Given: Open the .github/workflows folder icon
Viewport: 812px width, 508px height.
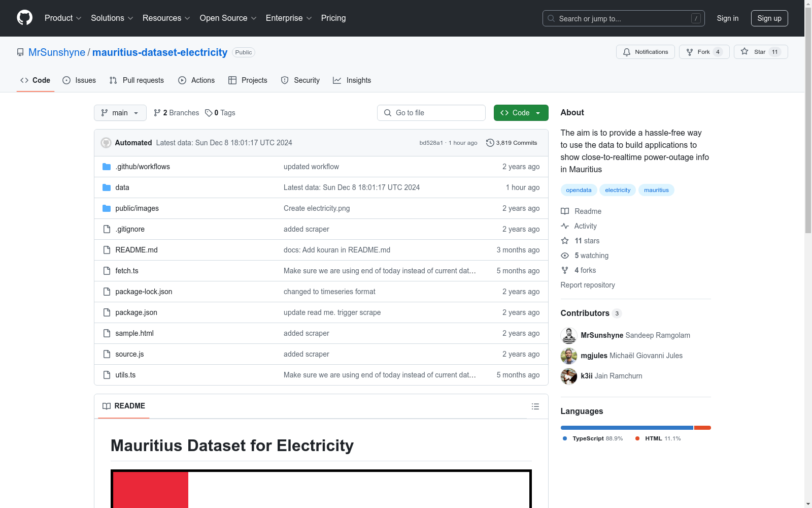Looking at the screenshot, I should click(x=107, y=167).
